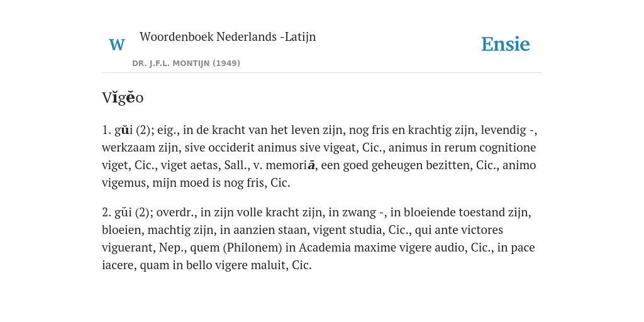The width and height of the screenshot is (644, 322).
Task: Click the blue W dictionary icon
Action: click(117, 45)
